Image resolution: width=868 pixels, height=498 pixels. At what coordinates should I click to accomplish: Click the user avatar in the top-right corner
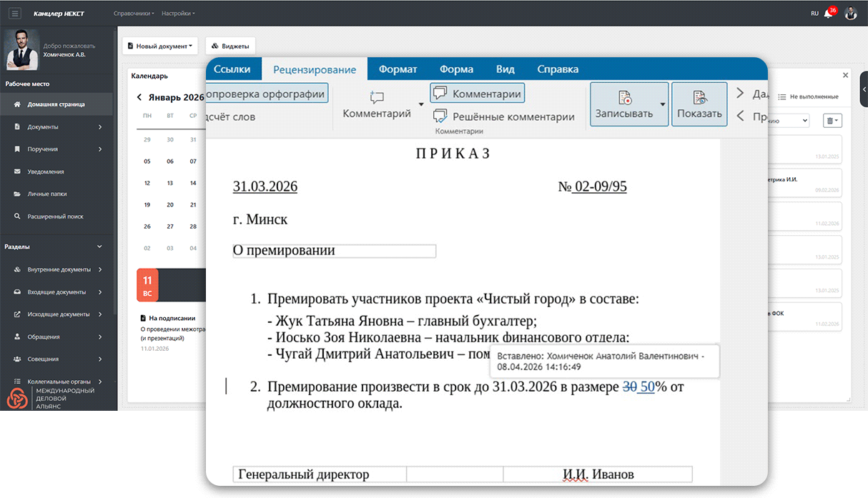click(850, 14)
